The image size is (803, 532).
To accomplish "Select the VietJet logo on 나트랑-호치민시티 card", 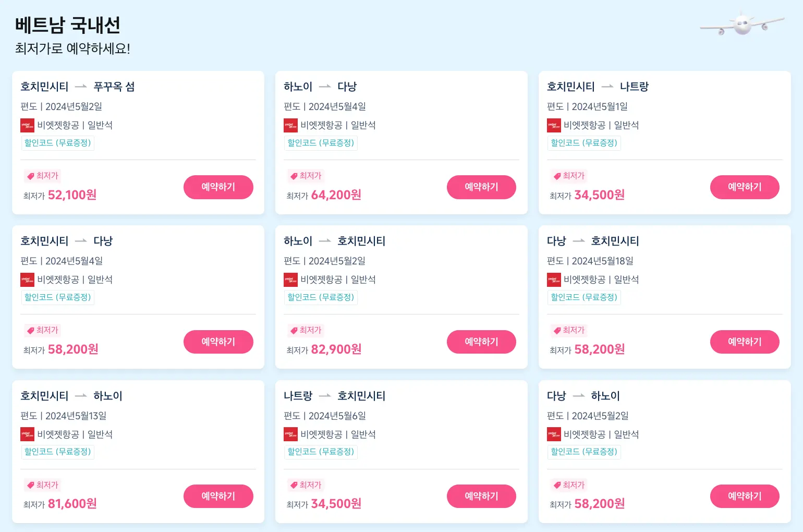I will click(291, 434).
